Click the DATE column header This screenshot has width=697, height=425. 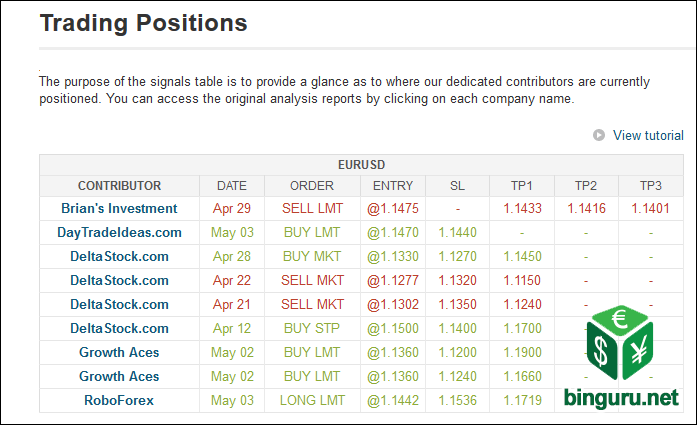pyautogui.click(x=231, y=185)
